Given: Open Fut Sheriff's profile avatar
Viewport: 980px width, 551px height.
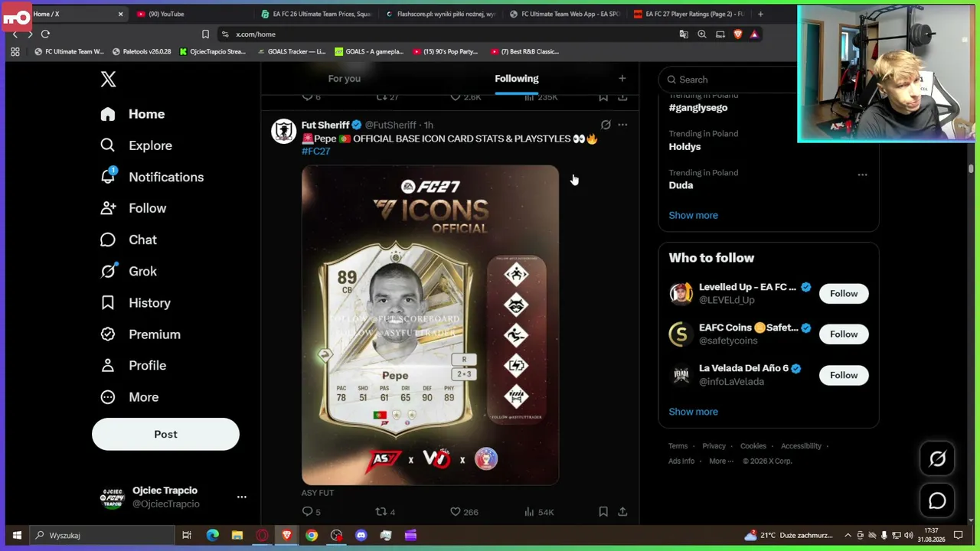Looking at the screenshot, I should click(x=283, y=131).
